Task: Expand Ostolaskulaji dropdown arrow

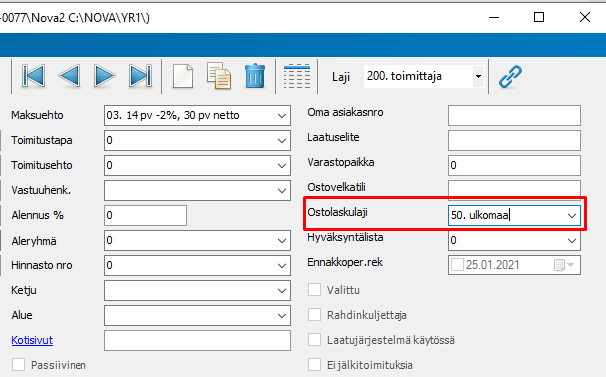Action: click(x=572, y=216)
